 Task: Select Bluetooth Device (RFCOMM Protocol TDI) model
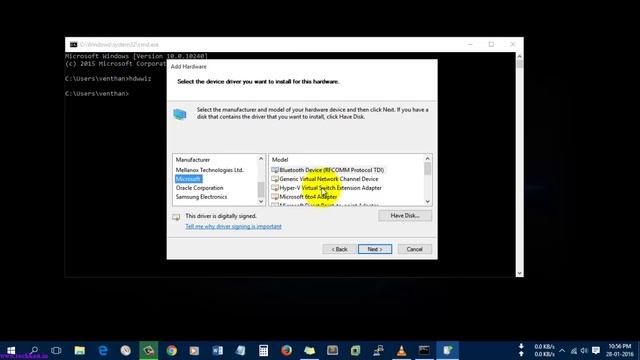point(327,170)
